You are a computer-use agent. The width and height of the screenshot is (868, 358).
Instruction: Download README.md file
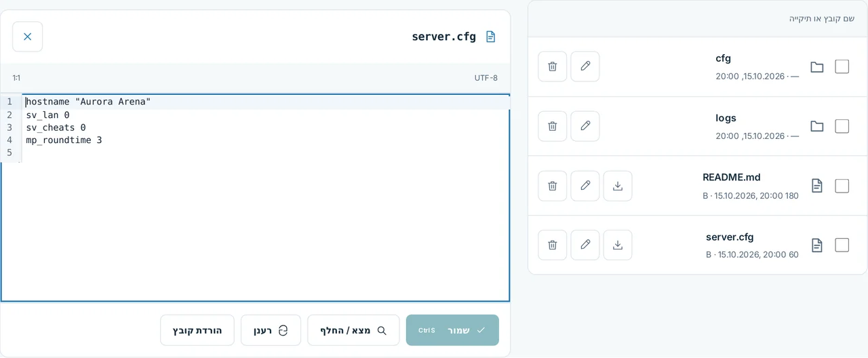618,186
